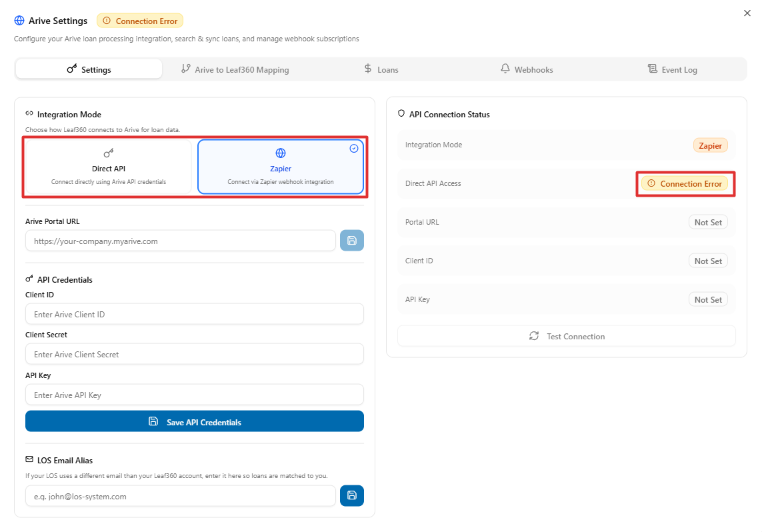Click the save icon beside Arive Portal URL
762x532 pixels.
352,241
